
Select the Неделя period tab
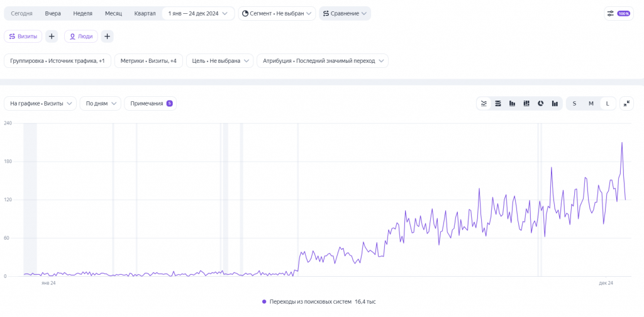click(83, 14)
